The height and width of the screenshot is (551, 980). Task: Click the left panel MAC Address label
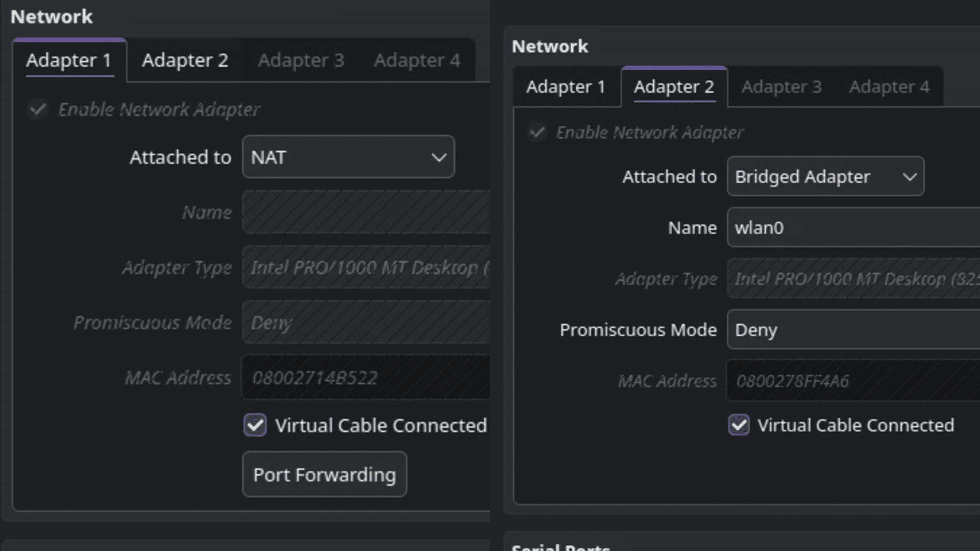tap(178, 378)
